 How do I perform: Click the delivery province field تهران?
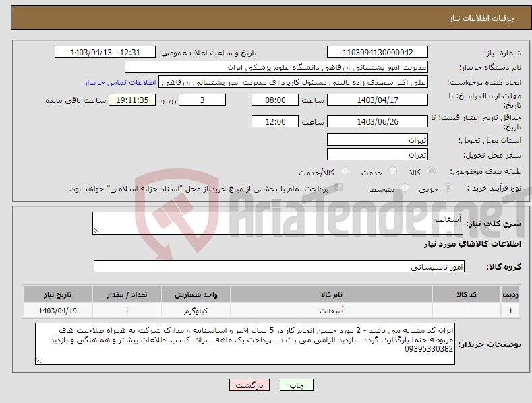tap(378, 139)
